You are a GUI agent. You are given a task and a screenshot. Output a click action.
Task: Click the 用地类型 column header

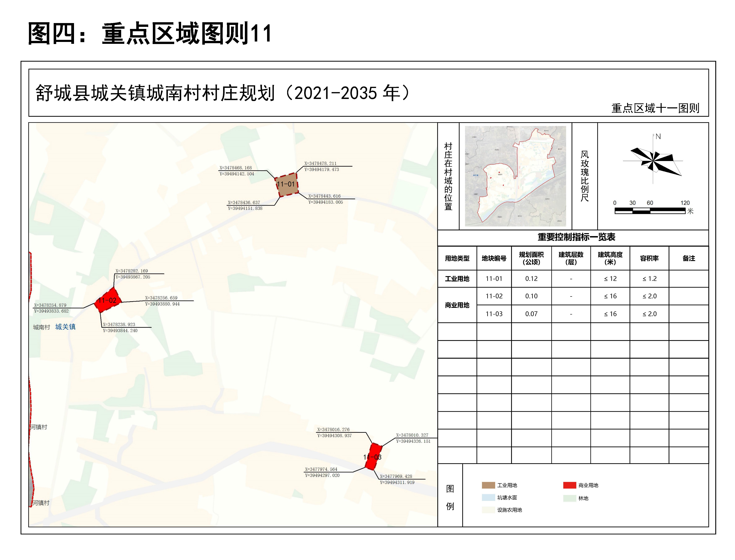click(457, 258)
